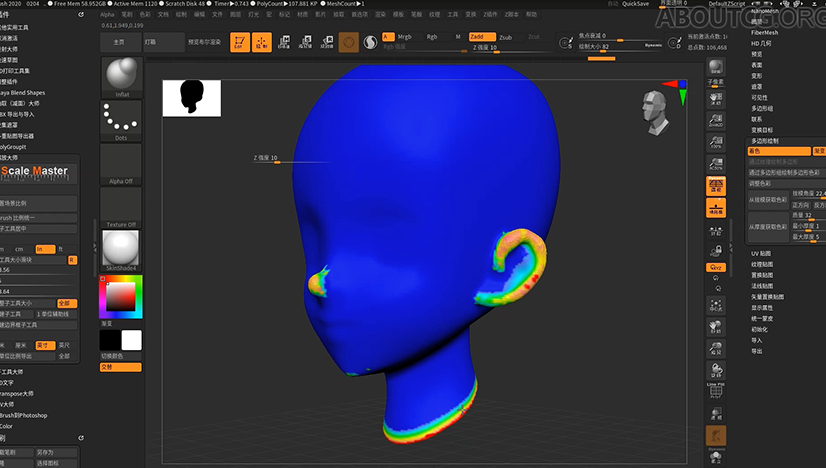Image resolution: width=826 pixels, height=468 pixels.
Task: Click the 从接模获取色彩 button
Action: [768, 200]
